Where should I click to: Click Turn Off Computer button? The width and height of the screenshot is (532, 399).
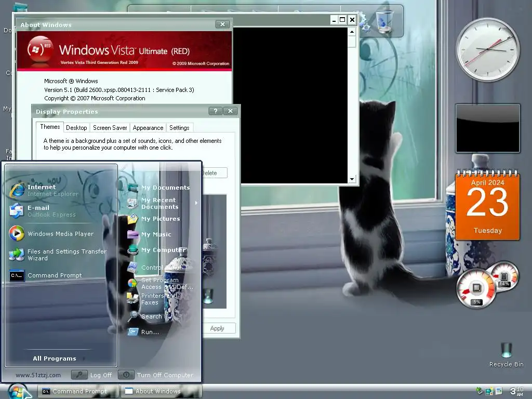coord(156,375)
